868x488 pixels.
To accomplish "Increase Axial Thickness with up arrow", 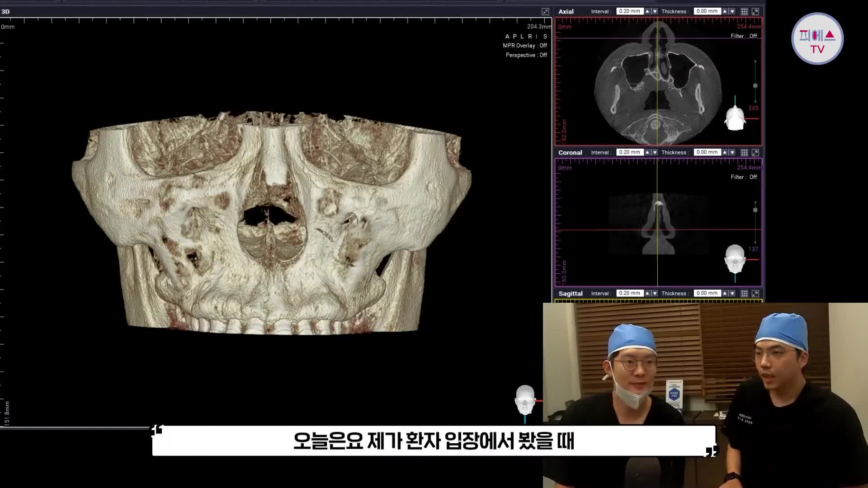I will pyautogui.click(x=725, y=11).
